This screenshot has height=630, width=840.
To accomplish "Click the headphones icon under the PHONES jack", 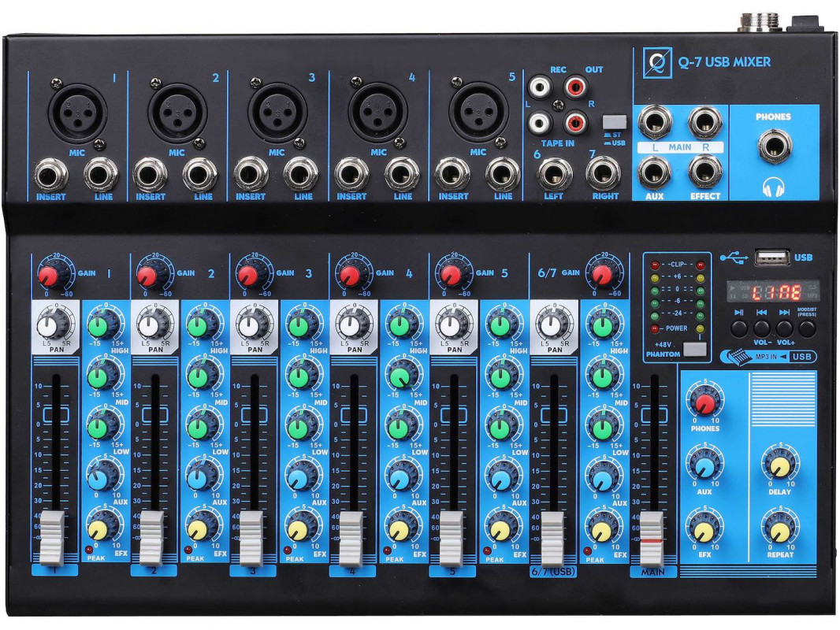I will click(x=774, y=187).
